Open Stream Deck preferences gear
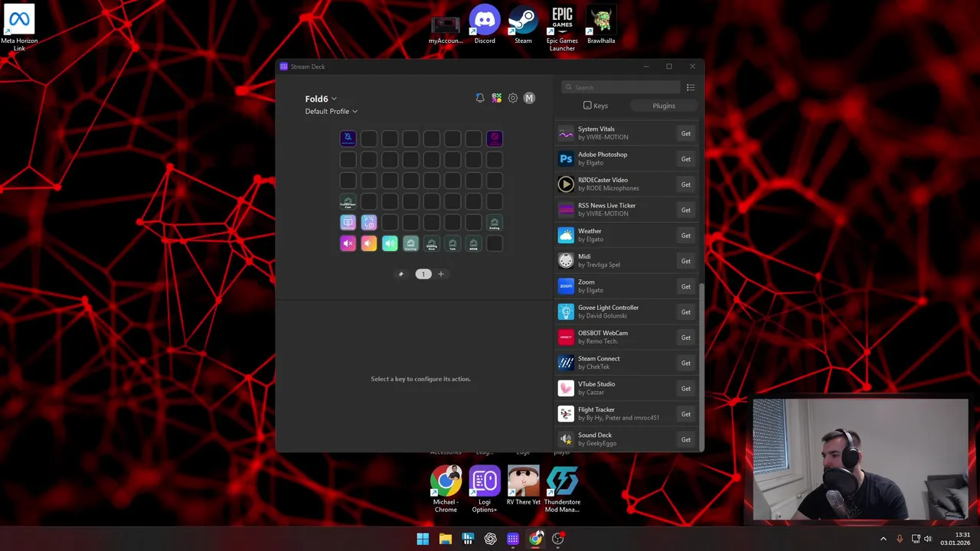Screen dimensions: 980x551 coord(513,98)
